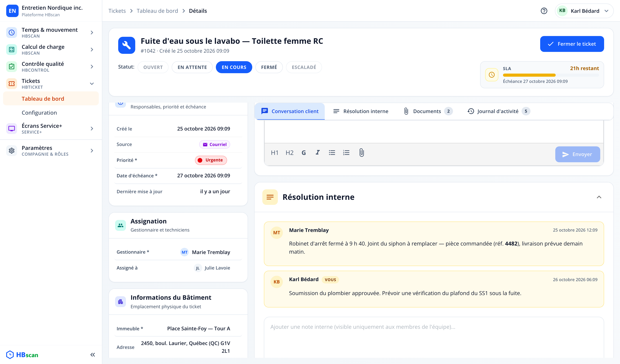Image resolution: width=620 pixels, height=364 pixels.
Task: Click the help question mark icon
Action: [544, 11]
